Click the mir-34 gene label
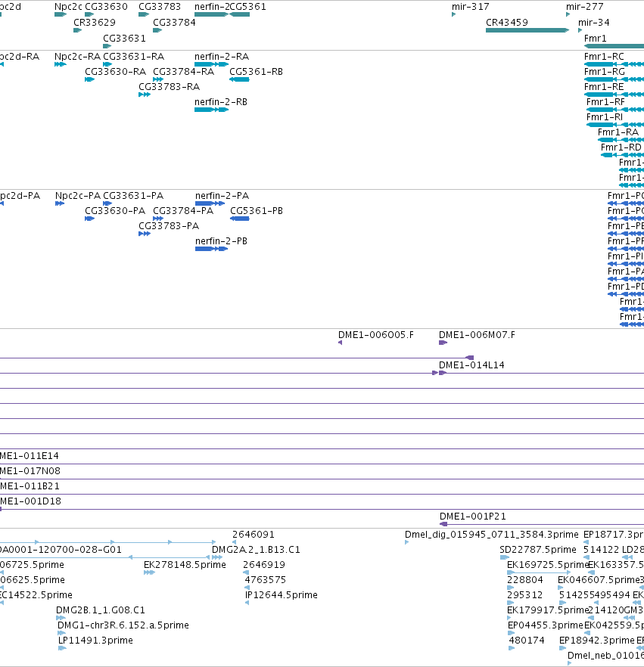The width and height of the screenshot is (644, 667). pos(594,23)
